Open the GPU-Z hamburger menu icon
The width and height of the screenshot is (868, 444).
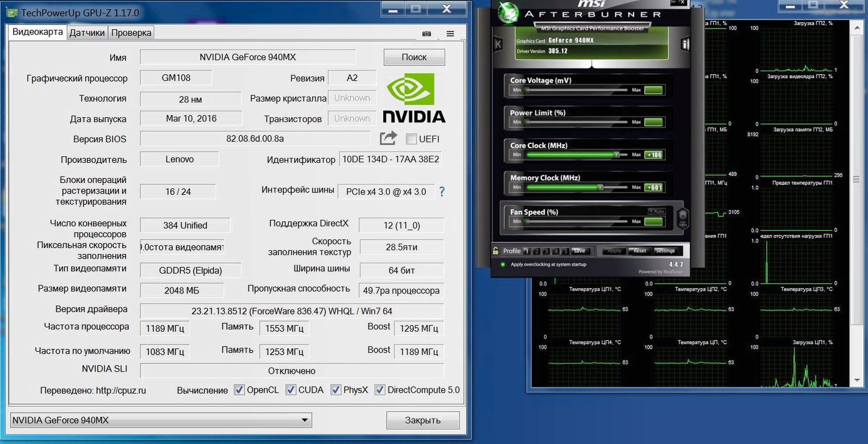[450, 34]
